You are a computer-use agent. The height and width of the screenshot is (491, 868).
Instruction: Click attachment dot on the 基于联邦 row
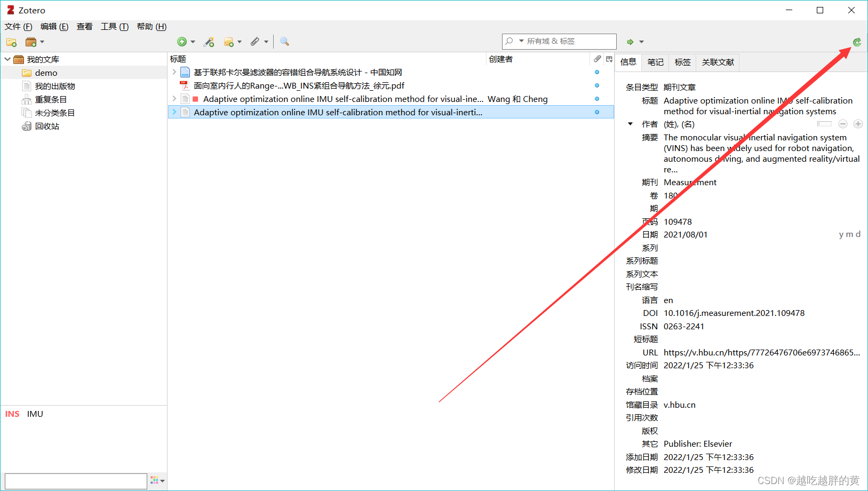coord(597,72)
